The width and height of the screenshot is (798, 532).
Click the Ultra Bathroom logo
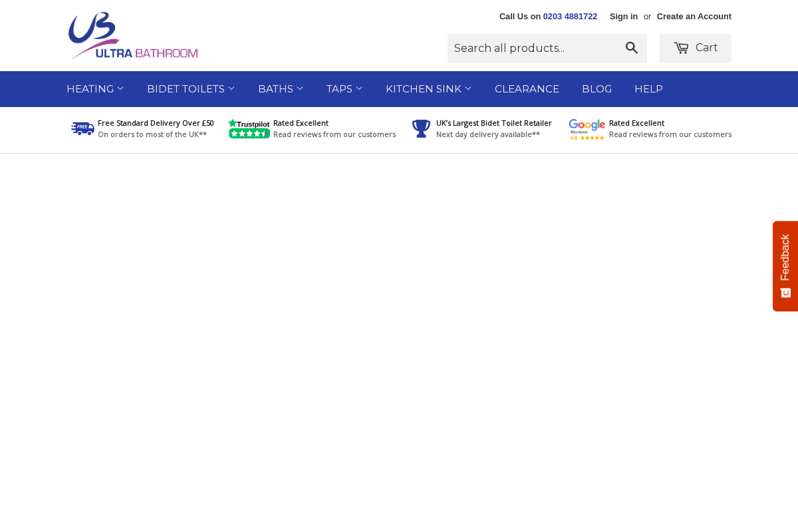[x=133, y=35]
